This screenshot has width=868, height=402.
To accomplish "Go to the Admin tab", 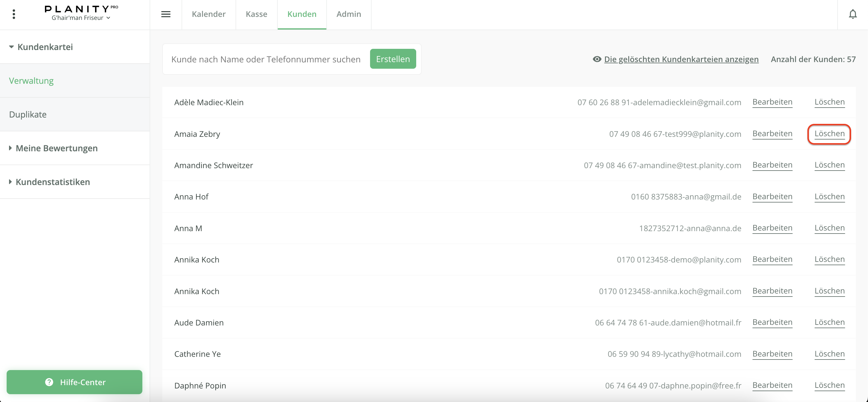I will tap(348, 14).
